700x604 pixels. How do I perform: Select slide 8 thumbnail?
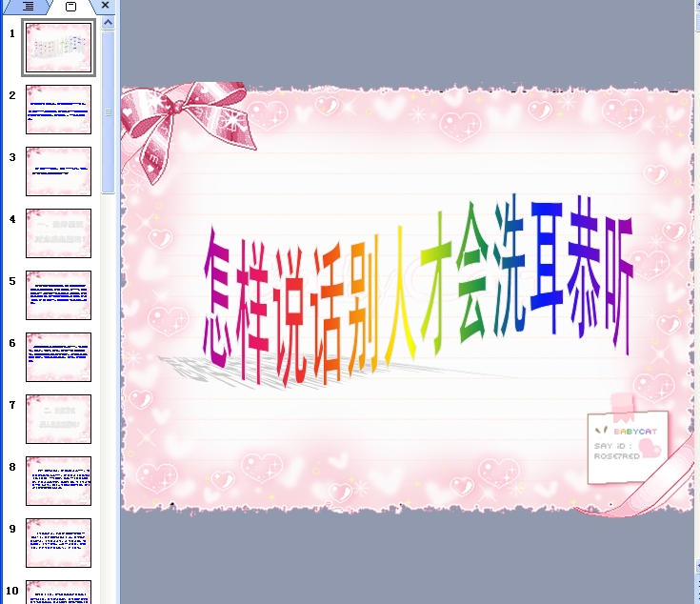click(x=58, y=481)
